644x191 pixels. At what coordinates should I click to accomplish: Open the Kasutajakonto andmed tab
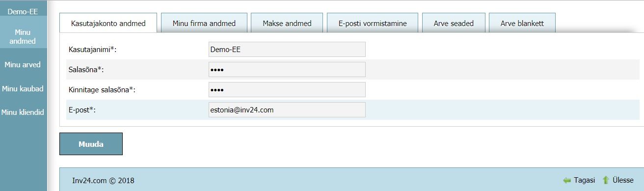click(x=108, y=23)
